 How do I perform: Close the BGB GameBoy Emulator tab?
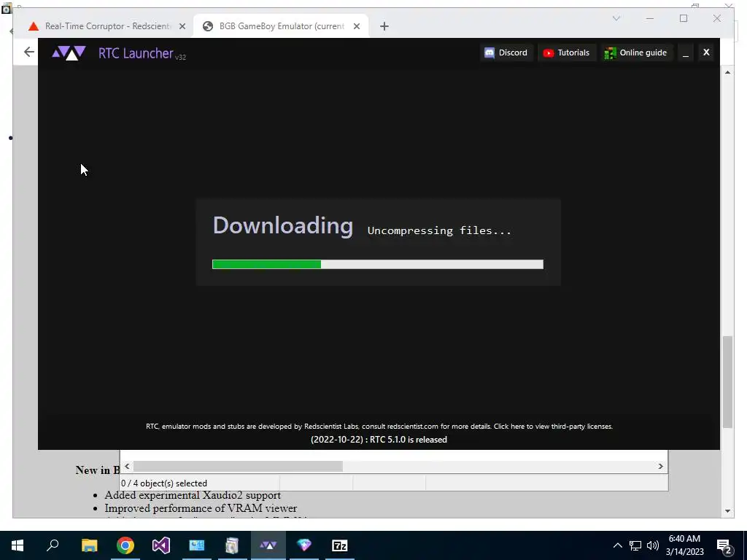[x=356, y=26]
